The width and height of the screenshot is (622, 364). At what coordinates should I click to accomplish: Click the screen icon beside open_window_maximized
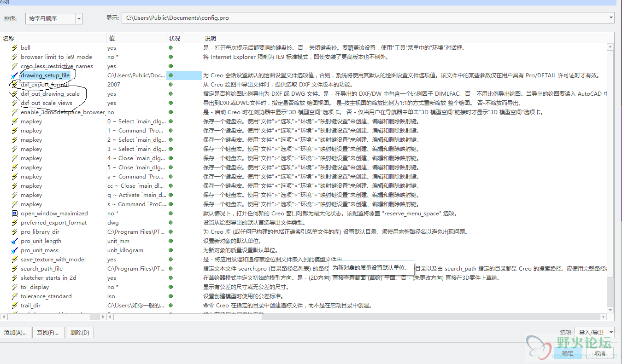[15, 214]
